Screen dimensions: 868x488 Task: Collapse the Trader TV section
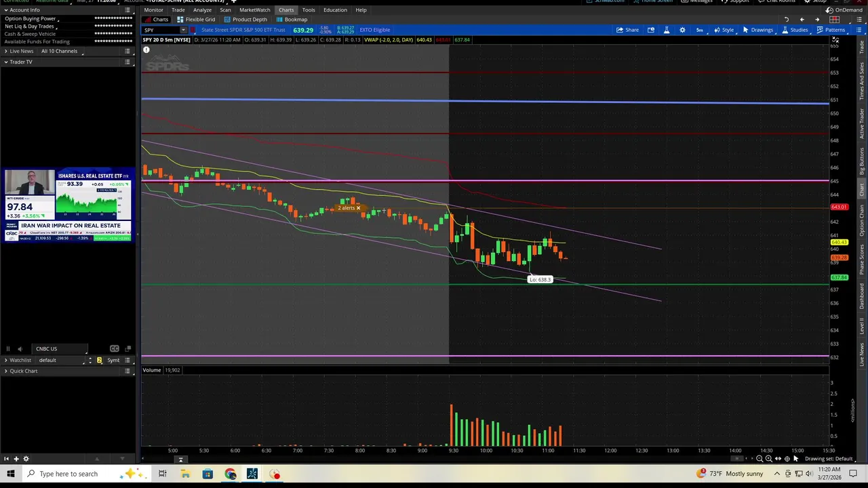click(5, 62)
